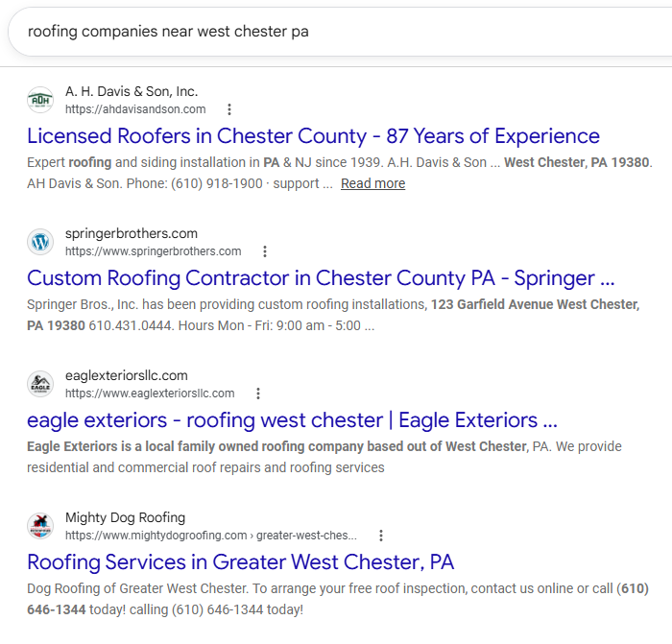Click the https://www.springerbrothers.com URL text
This screenshot has height=644, width=672.
(x=153, y=251)
